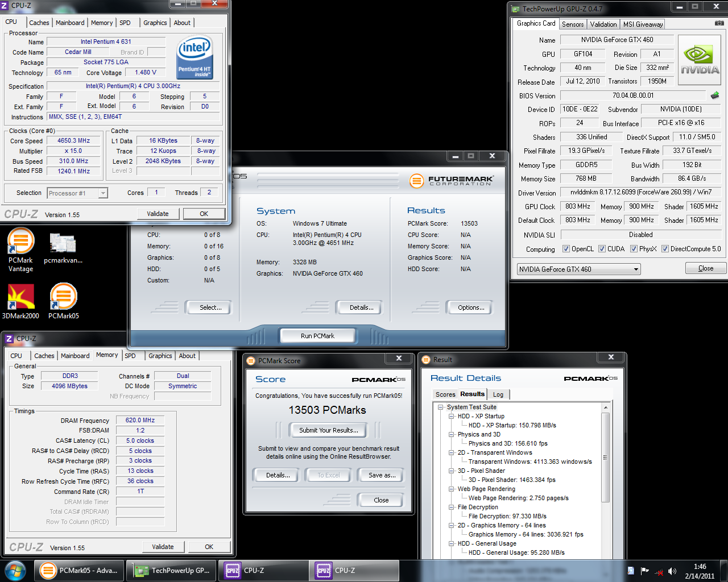This screenshot has width=728, height=582.
Task: Toggle the DirectCompute 5.0 checkbox
Action: [x=665, y=249]
